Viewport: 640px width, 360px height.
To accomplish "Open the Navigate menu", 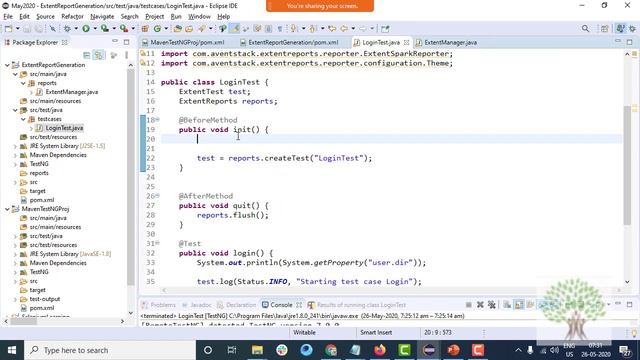I will click(x=102, y=16).
